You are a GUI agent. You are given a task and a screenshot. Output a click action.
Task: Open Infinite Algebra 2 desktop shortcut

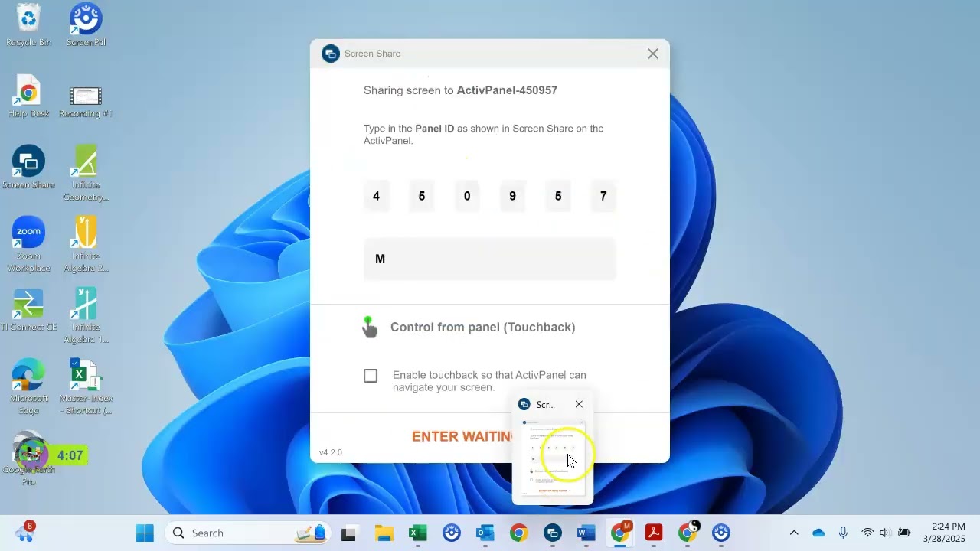pyautogui.click(x=86, y=245)
